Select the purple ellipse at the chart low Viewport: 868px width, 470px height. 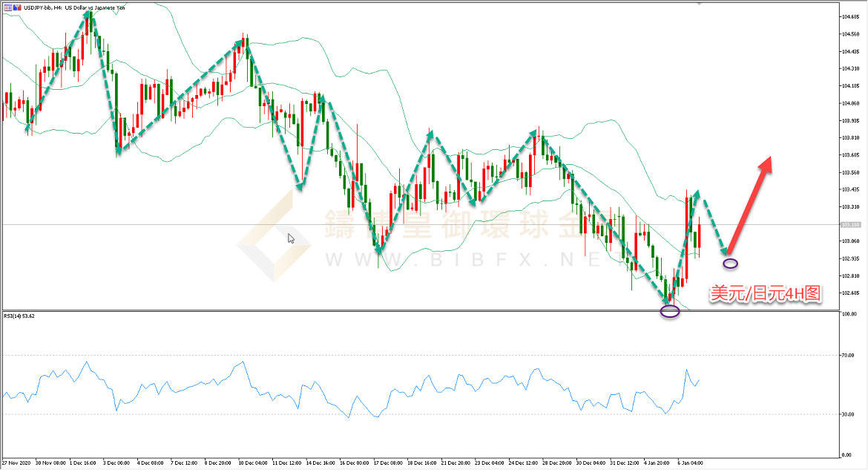click(x=669, y=311)
